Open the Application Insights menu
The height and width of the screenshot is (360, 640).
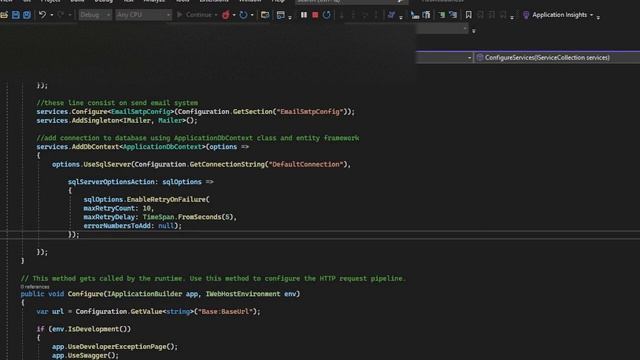click(x=559, y=15)
